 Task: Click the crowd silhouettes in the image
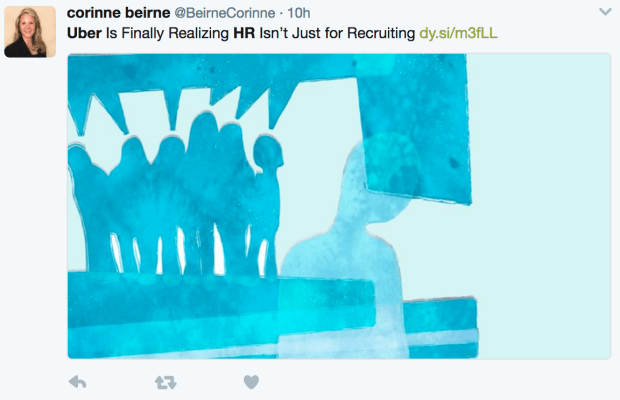point(174,194)
